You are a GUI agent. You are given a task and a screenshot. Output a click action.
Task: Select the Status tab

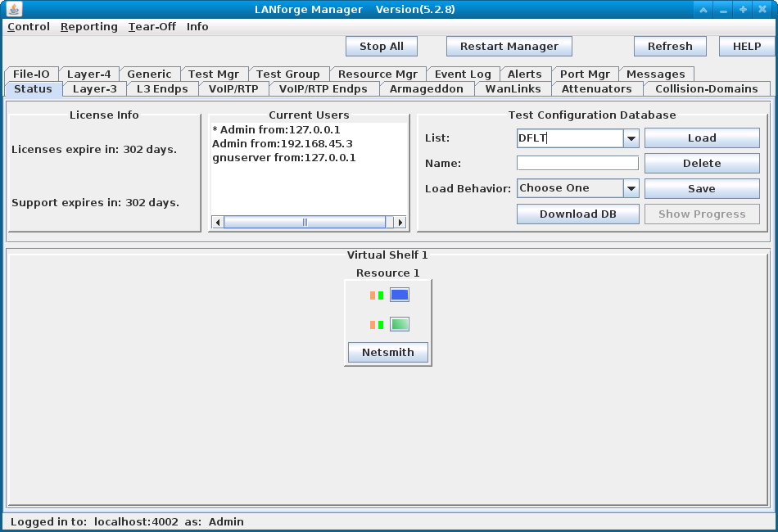(x=33, y=88)
